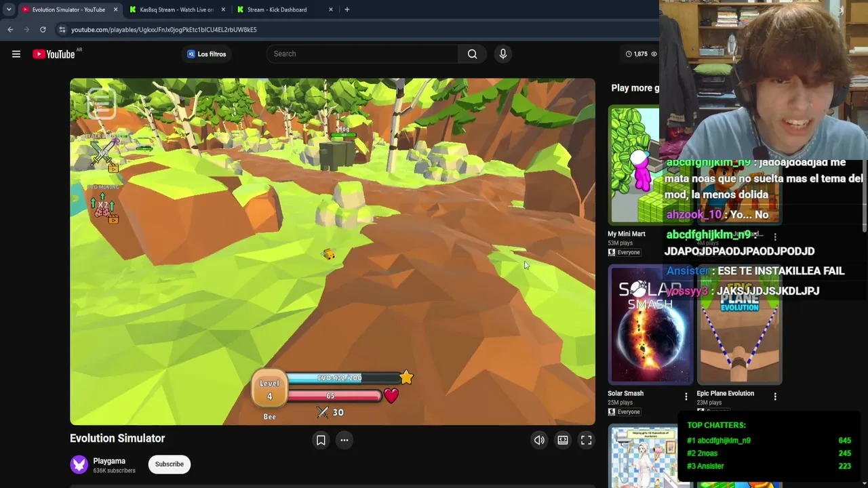Open options menu for Epic Plane Evolution
868x488 pixels.
pyautogui.click(x=775, y=396)
